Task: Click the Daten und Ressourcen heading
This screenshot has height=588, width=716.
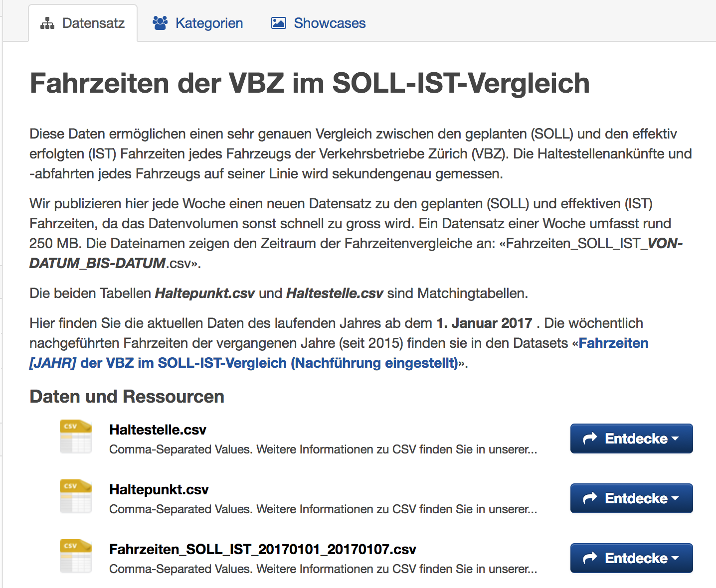Action: (x=127, y=397)
